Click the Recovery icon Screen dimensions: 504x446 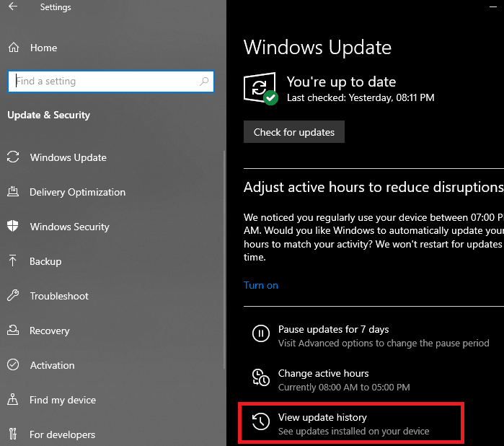tap(13, 330)
